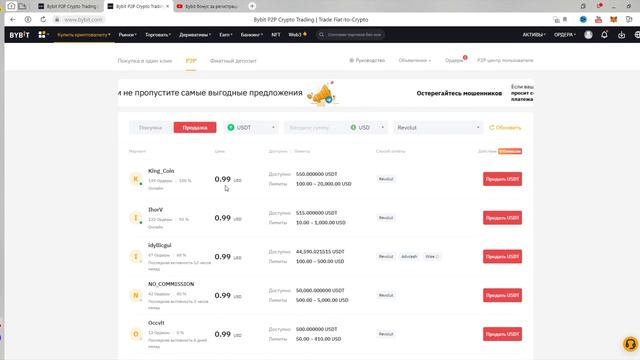Open P2P центр пользователя link
Screen dimensions: 640x360
click(x=505, y=60)
